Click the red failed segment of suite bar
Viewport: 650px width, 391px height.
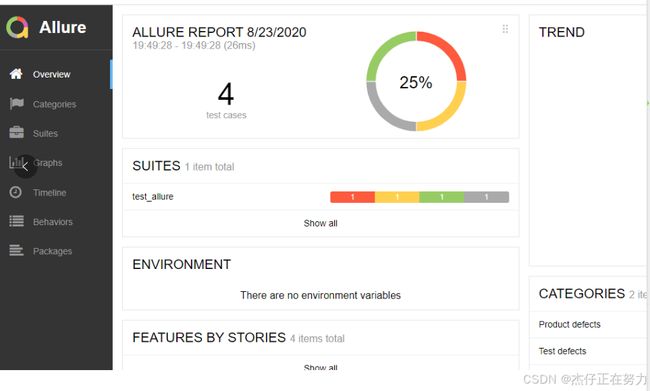[352, 197]
